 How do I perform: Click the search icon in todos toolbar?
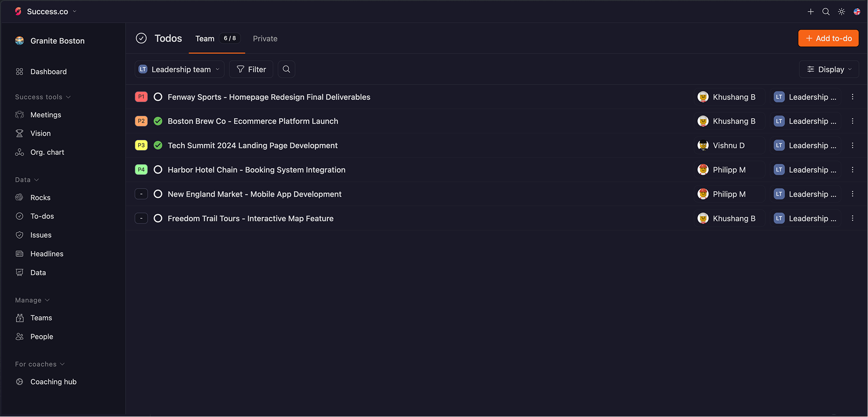[x=286, y=69]
